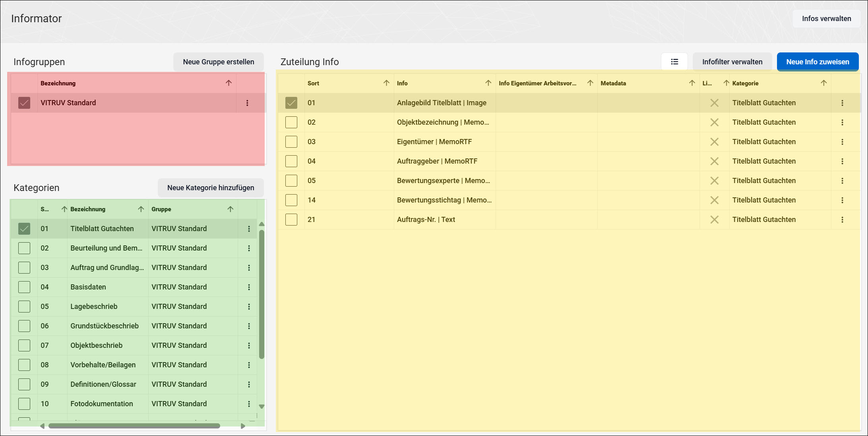
Task: Click Neue Info zuweisen button
Action: (818, 62)
